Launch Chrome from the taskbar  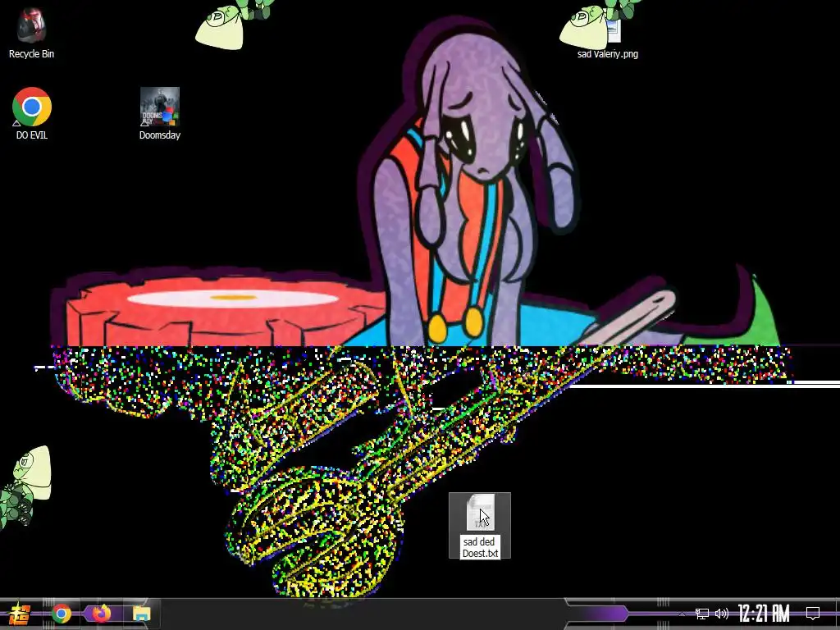pyautogui.click(x=62, y=614)
